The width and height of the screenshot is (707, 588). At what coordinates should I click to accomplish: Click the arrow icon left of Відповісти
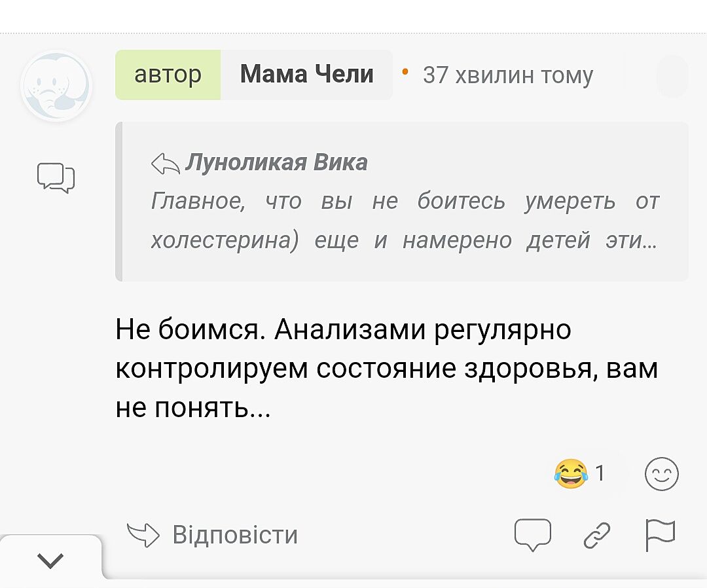coord(143,535)
